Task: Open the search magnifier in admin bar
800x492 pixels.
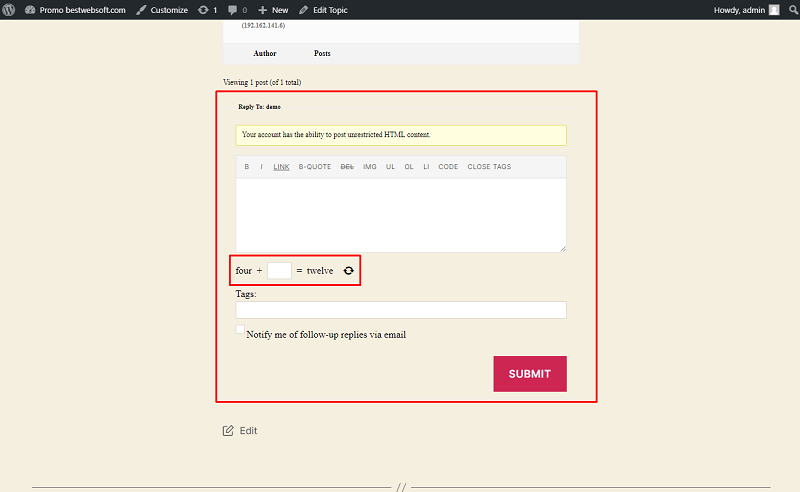Action: [793, 10]
